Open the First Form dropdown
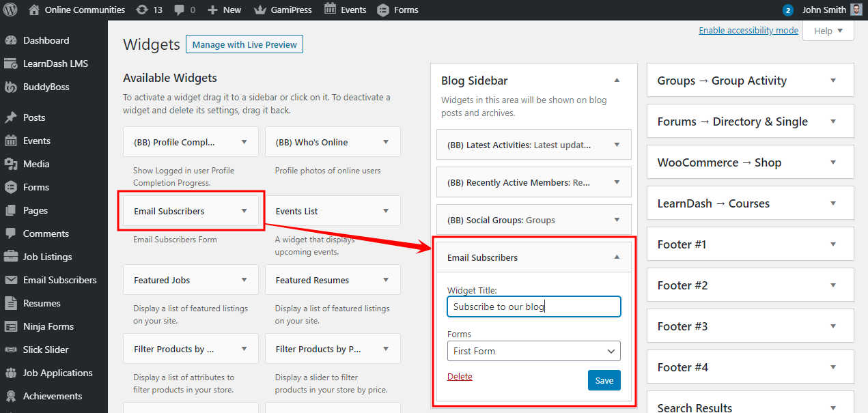Viewport: 868px width, 413px height. tap(533, 351)
